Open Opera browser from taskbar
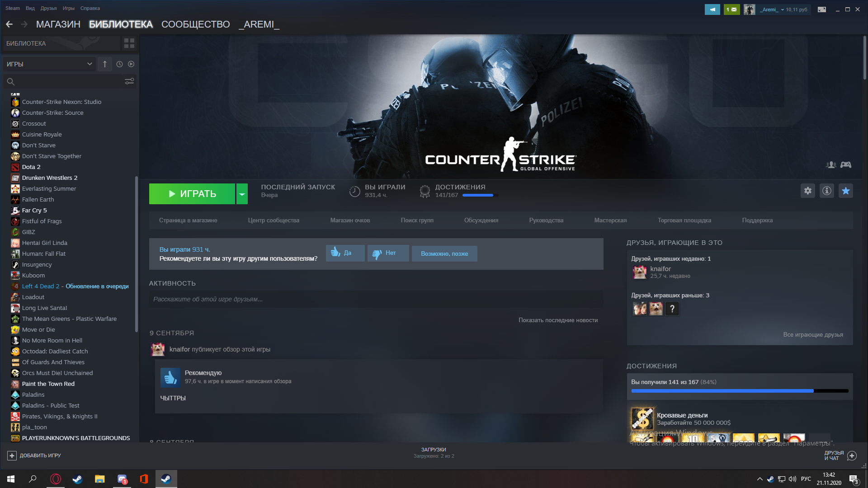The image size is (868, 488). pyautogui.click(x=55, y=479)
